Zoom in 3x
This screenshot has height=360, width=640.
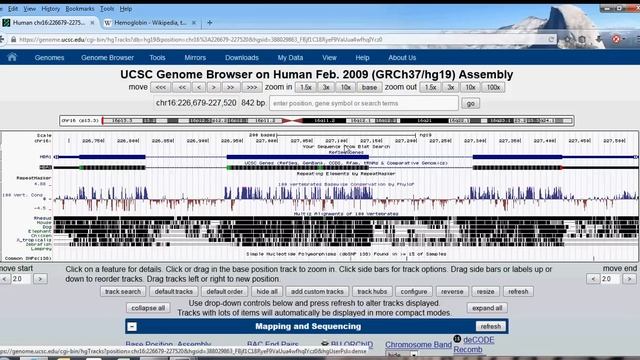pos(326,87)
